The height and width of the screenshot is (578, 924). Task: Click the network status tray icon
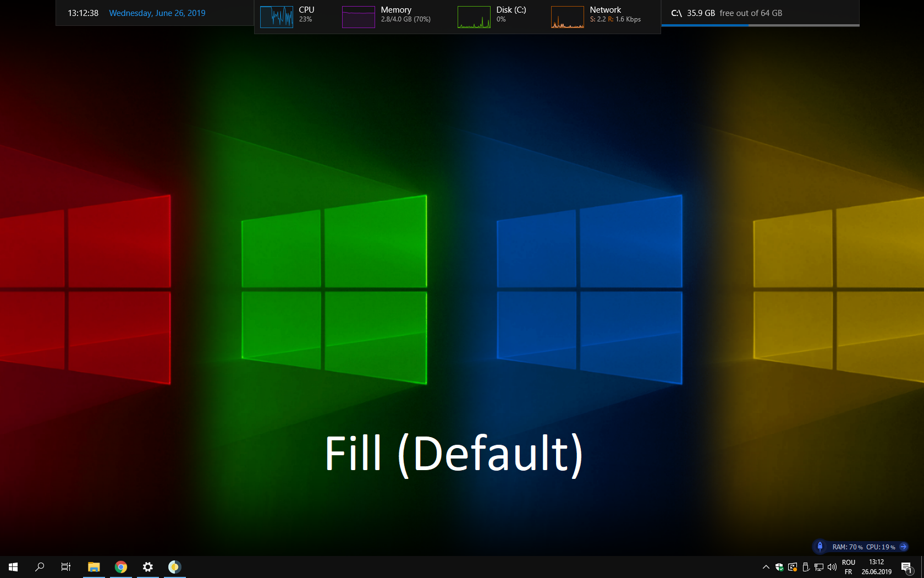coord(818,567)
